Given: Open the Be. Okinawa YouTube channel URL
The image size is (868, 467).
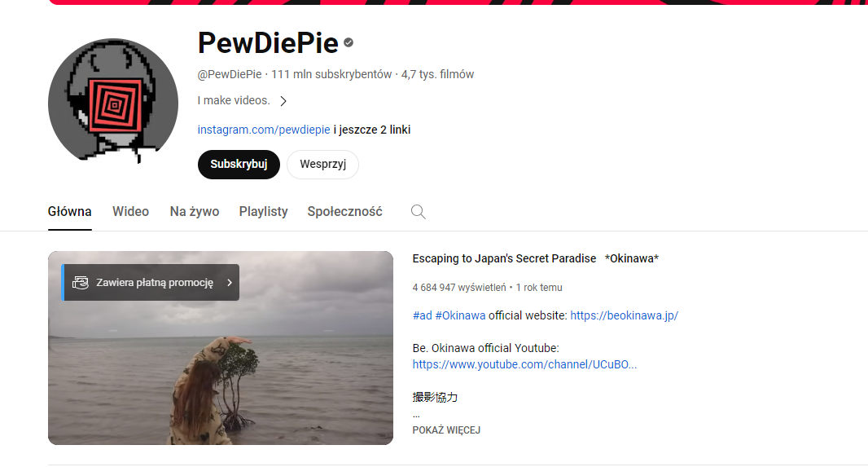Looking at the screenshot, I should [524, 364].
